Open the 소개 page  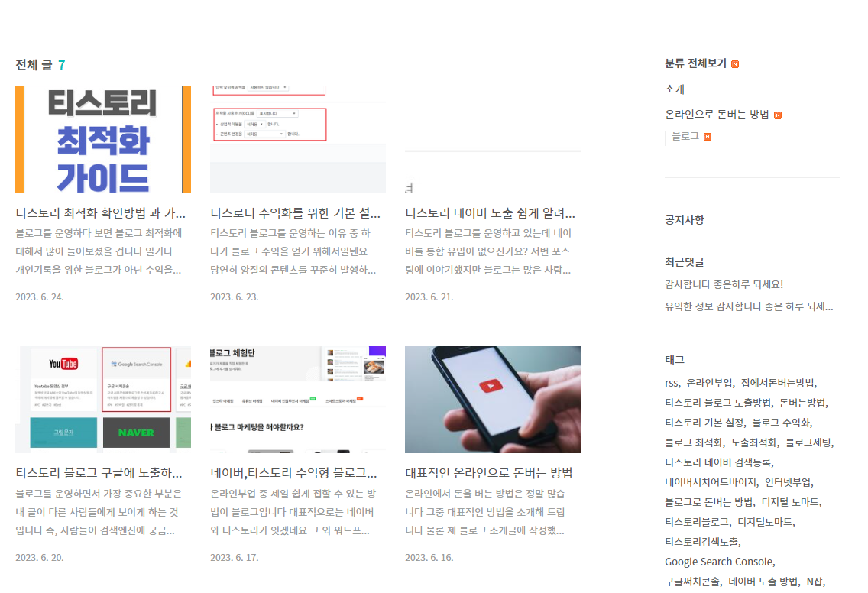[673, 89]
